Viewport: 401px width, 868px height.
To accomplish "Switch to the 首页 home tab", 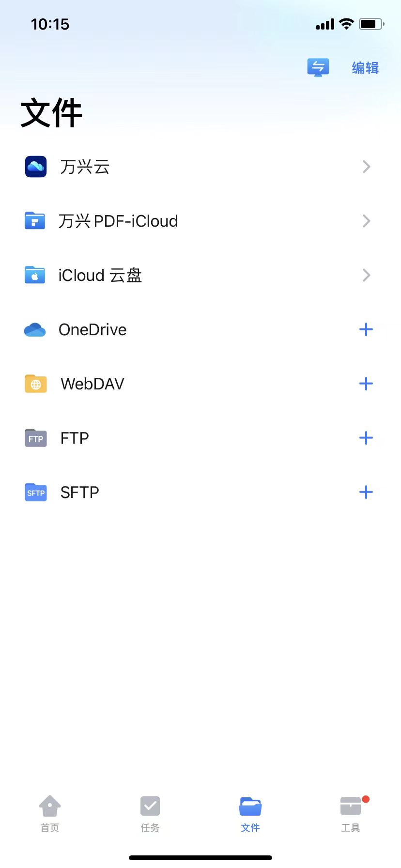I will click(x=50, y=814).
